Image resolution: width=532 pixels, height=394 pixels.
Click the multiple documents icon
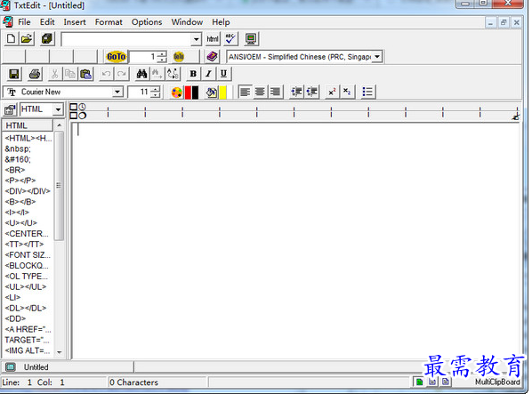(47, 38)
